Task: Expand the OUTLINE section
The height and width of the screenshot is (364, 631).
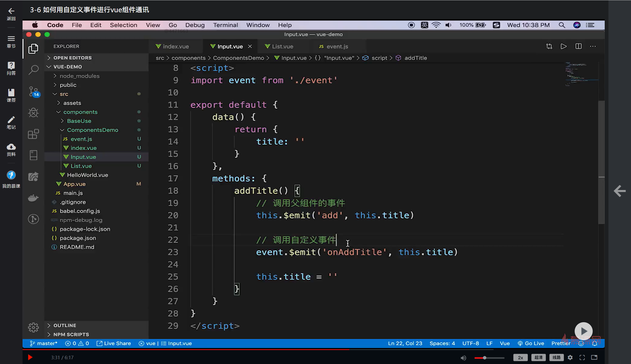Action: coord(65,325)
